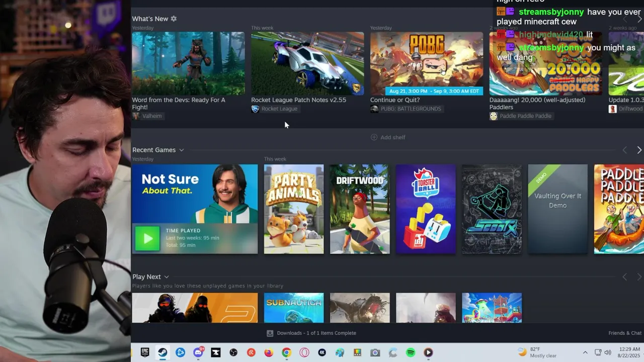Screen dimensions: 644x362
Task: Open the pink Opera browser icon
Action: pyautogui.click(x=304, y=352)
